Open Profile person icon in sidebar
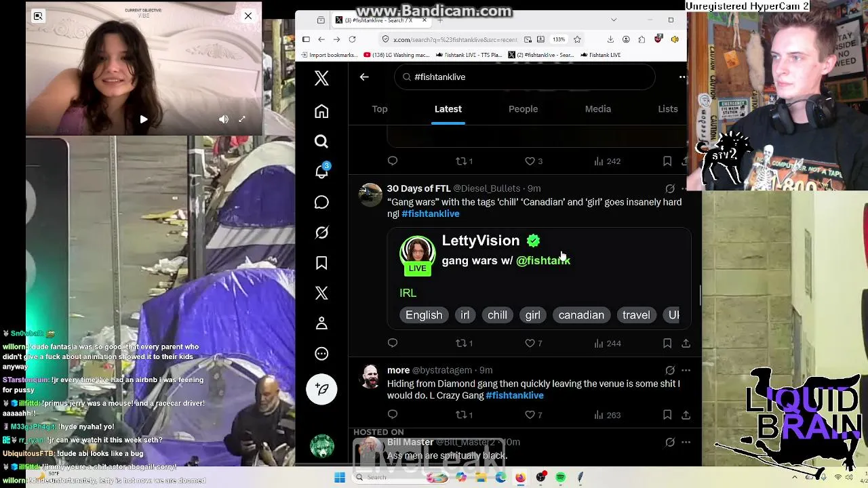Viewport: 868px width, 488px height. click(x=321, y=323)
